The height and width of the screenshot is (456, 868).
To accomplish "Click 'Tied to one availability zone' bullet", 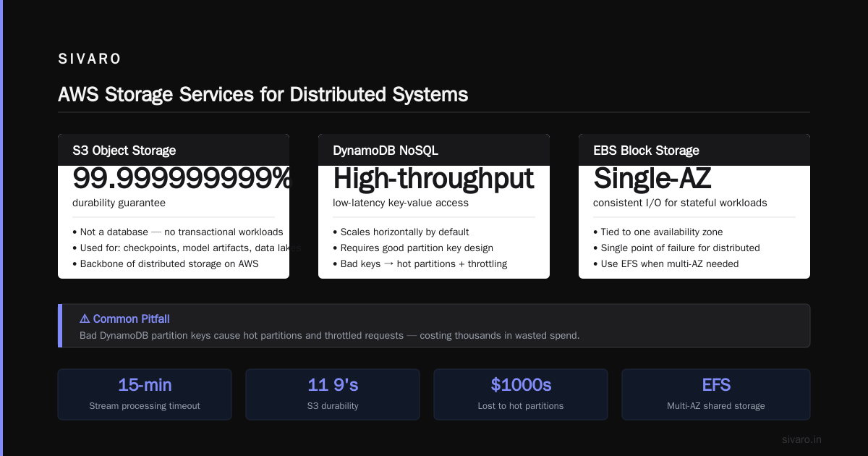I will (658, 232).
